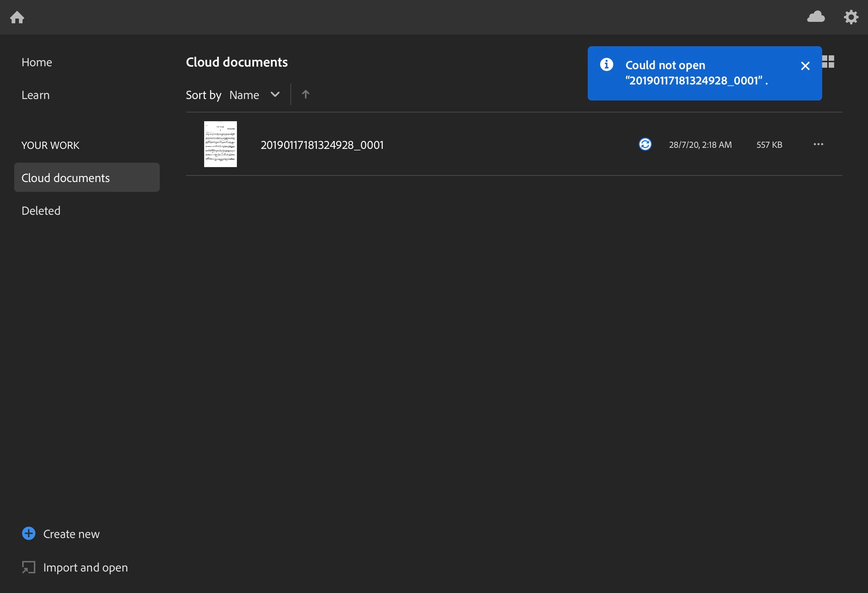Click the Import and open icon
868x593 pixels.
[29, 567]
